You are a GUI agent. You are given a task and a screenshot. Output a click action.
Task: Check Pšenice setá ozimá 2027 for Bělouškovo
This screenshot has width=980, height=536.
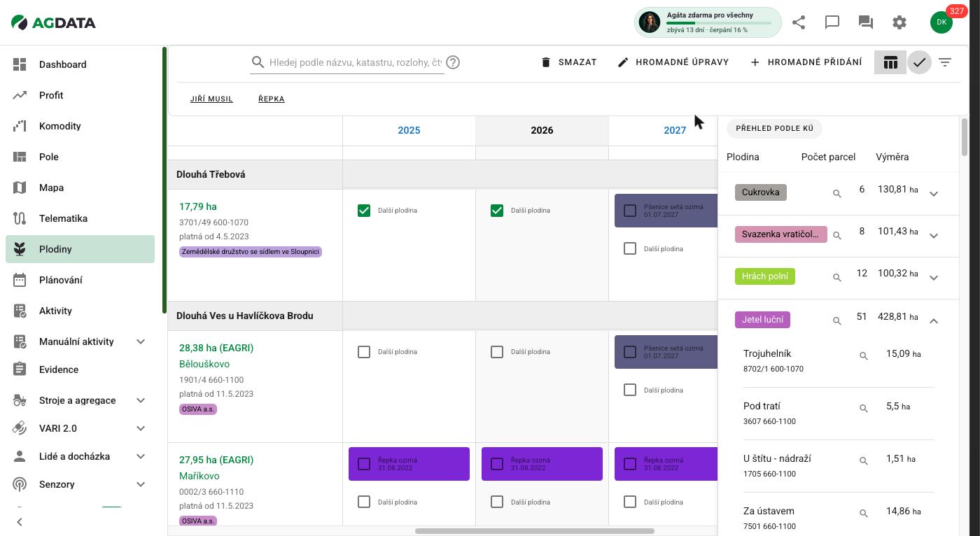(x=630, y=352)
